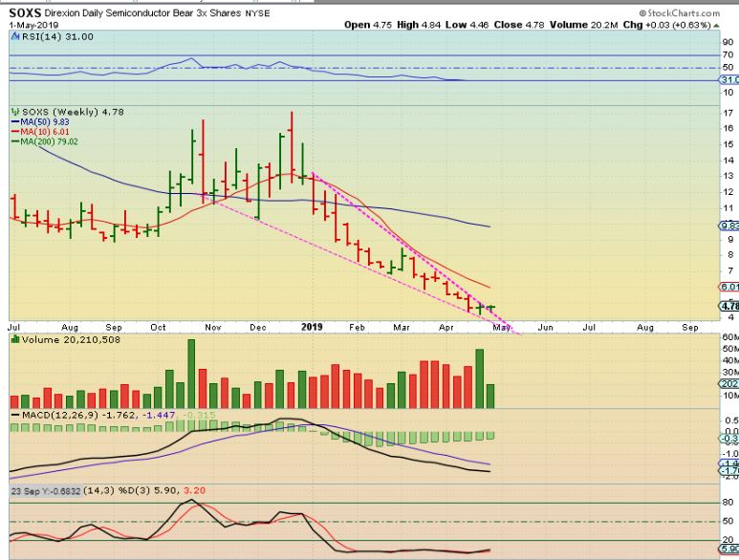This screenshot has height=560, width=739.
Task: Click the copyright symbol before StockCharts.com
Action: 642,13
